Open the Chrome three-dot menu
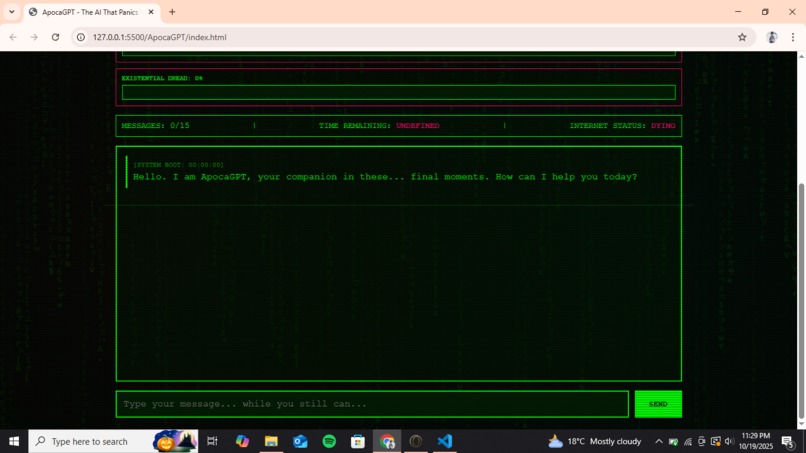 coord(793,37)
